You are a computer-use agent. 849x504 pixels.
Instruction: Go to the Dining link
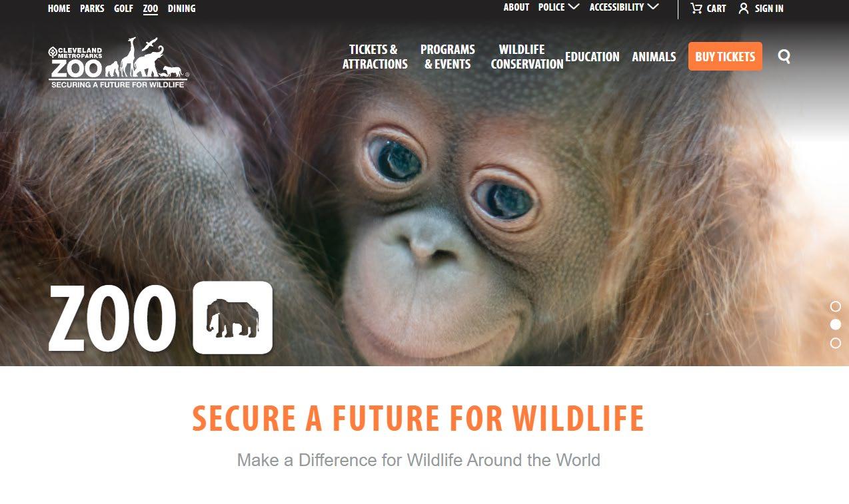[181, 9]
